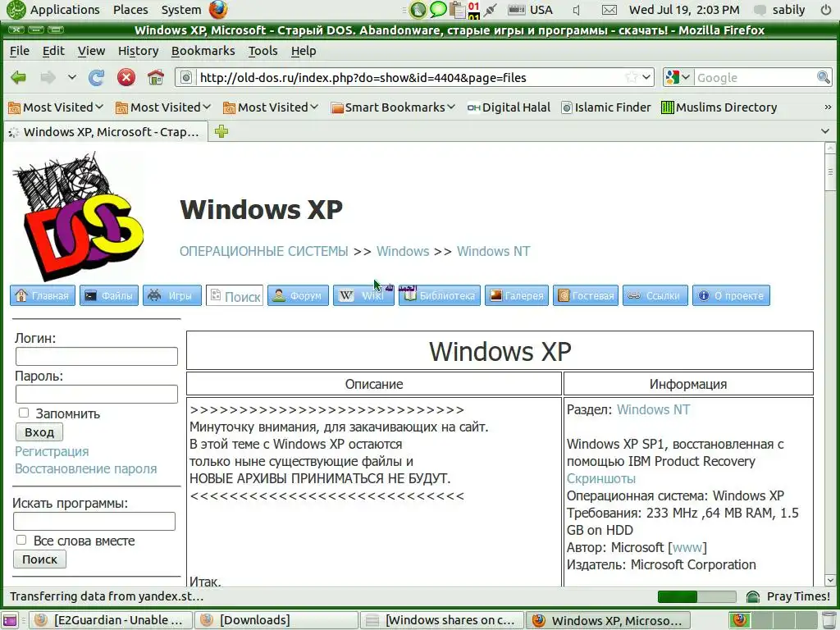Open a new tab with plus icon

(x=221, y=131)
